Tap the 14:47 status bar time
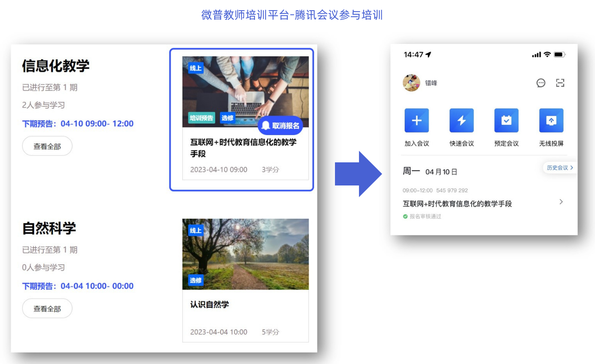The width and height of the screenshot is (595, 364). [413, 55]
